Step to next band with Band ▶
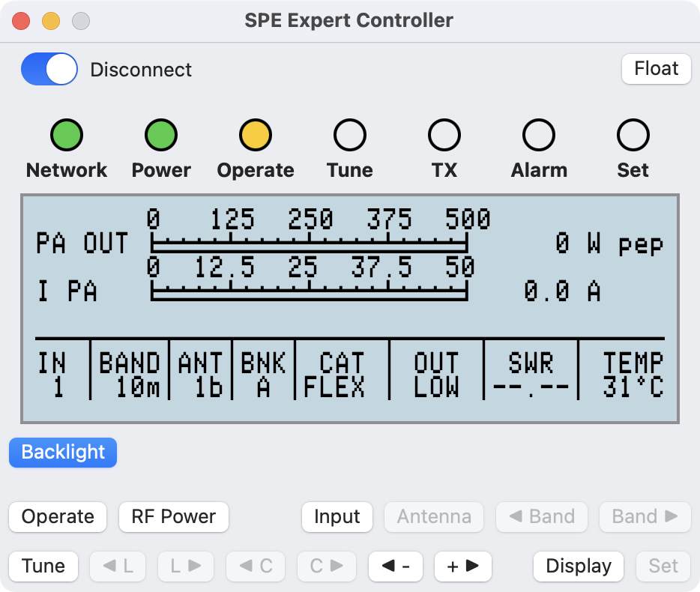 (x=645, y=517)
